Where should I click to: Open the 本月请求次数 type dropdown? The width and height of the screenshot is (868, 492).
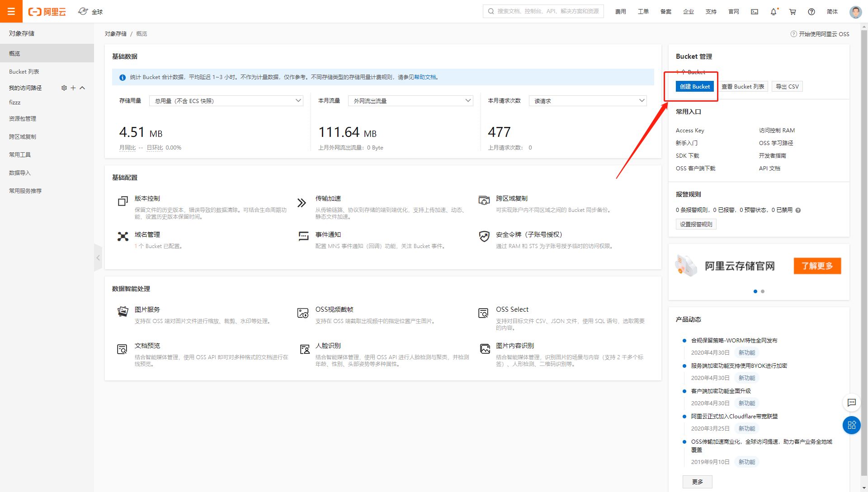click(x=588, y=101)
